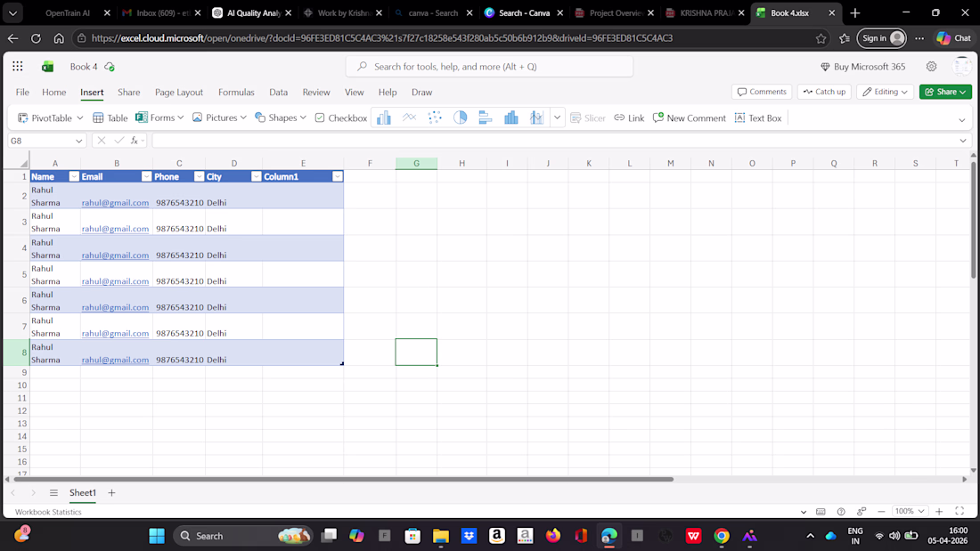Open the Name column filter dropdown
Viewport: 980px width, 551px height.
pyautogui.click(x=74, y=177)
